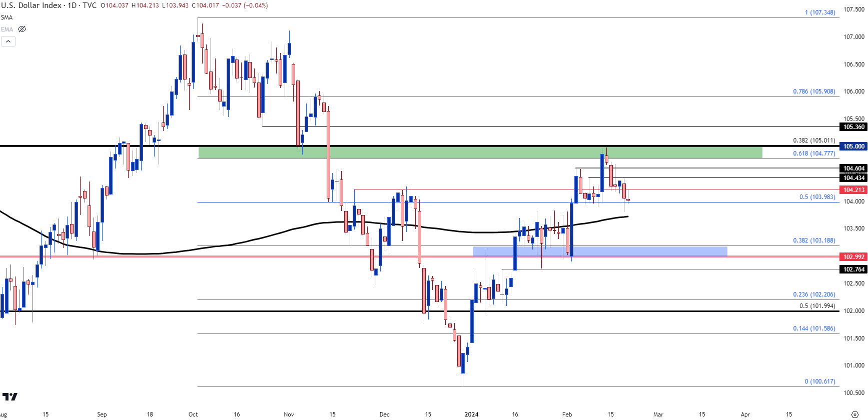This screenshot has width=868, height=420.
Task: Click the 2024 date label
Action: click(x=471, y=414)
